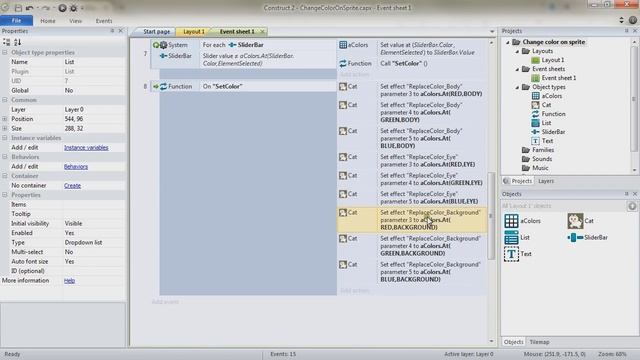The image size is (640, 360).
Task: Click the Save icon in quick access toolbar
Action: pos(18,8)
